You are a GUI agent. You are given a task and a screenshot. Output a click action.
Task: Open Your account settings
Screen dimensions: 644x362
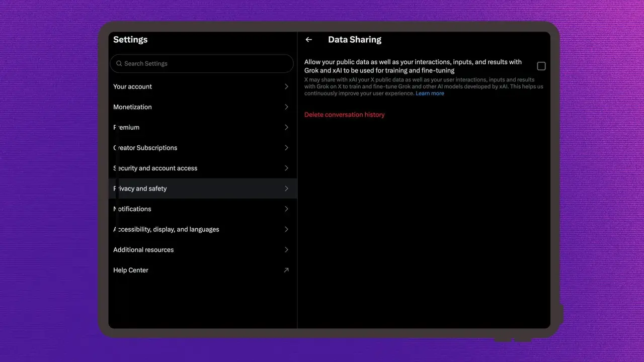(x=133, y=86)
